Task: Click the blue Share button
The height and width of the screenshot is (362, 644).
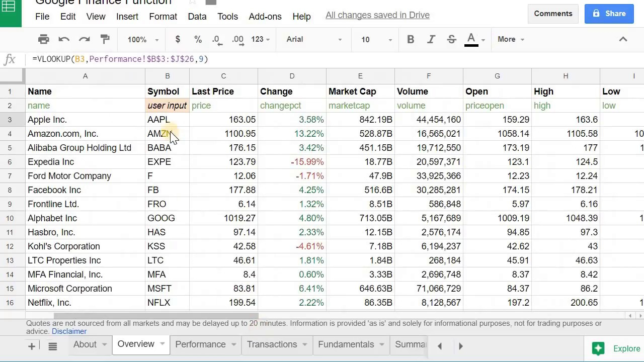Action: tap(609, 14)
